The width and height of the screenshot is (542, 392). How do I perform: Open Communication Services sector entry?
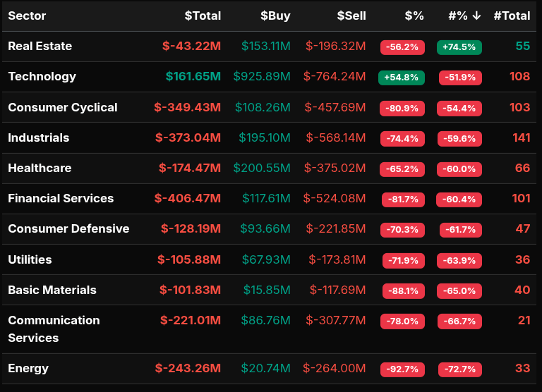54,329
